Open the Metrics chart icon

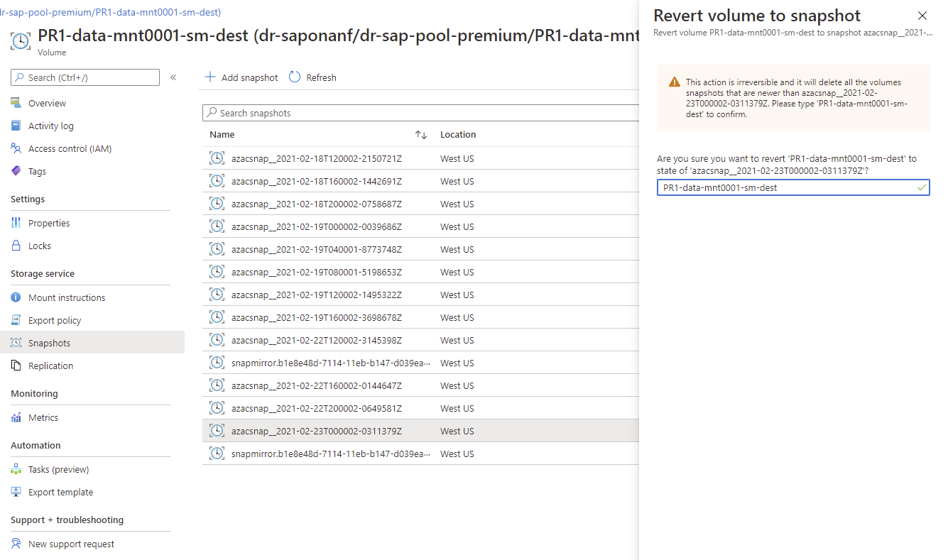point(16,417)
